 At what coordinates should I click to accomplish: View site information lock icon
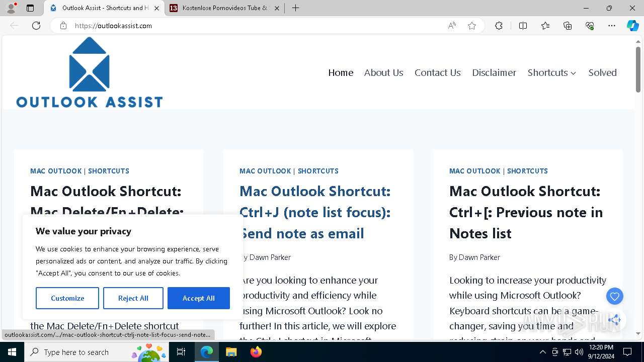(x=63, y=26)
